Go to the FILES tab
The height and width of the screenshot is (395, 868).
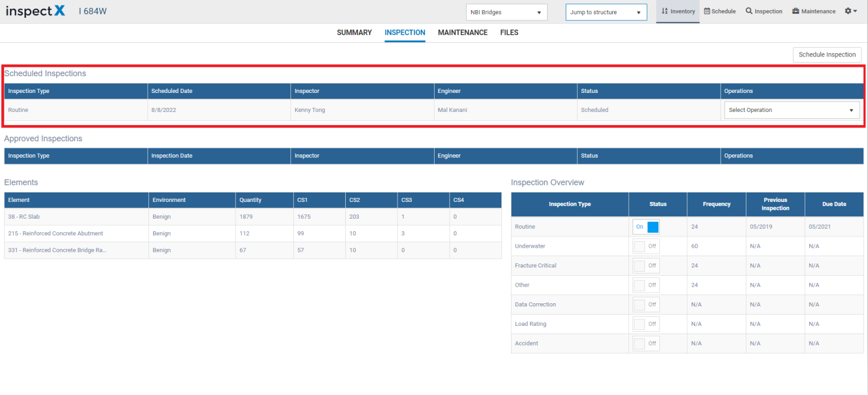(509, 33)
